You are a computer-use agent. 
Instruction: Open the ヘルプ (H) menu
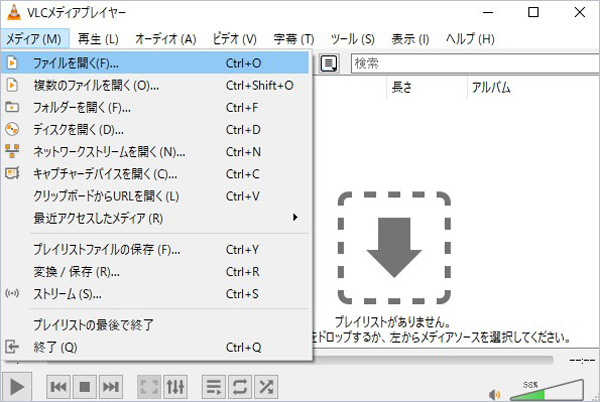pyautogui.click(x=470, y=39)
